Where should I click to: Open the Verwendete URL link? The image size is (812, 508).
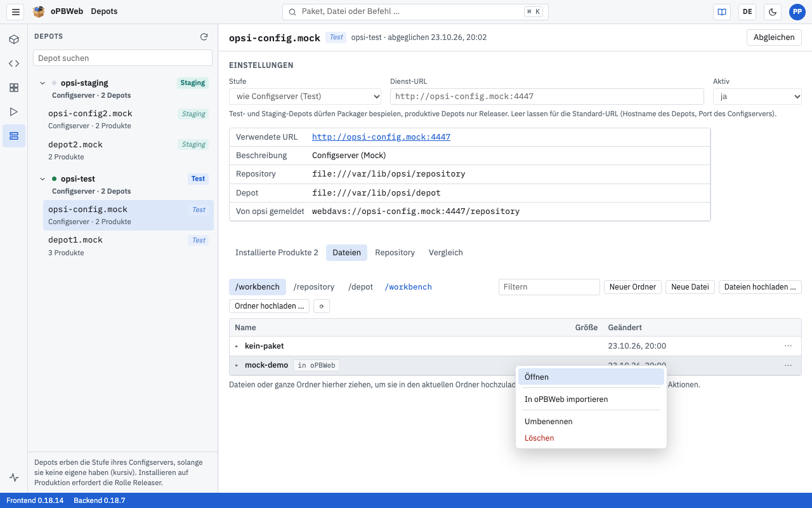381,137
